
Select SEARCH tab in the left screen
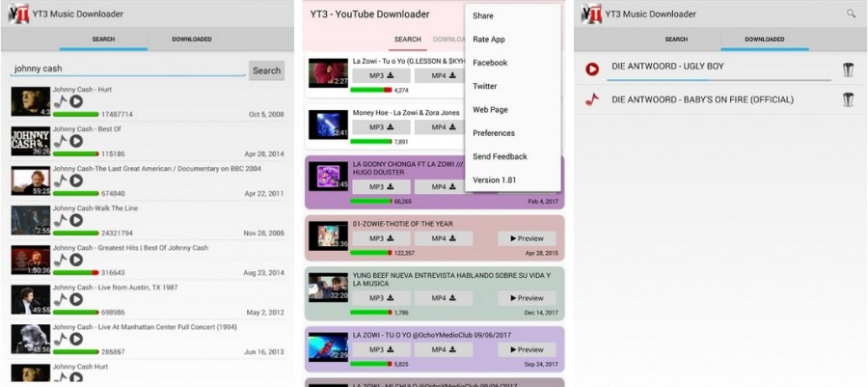coord(103,40)
